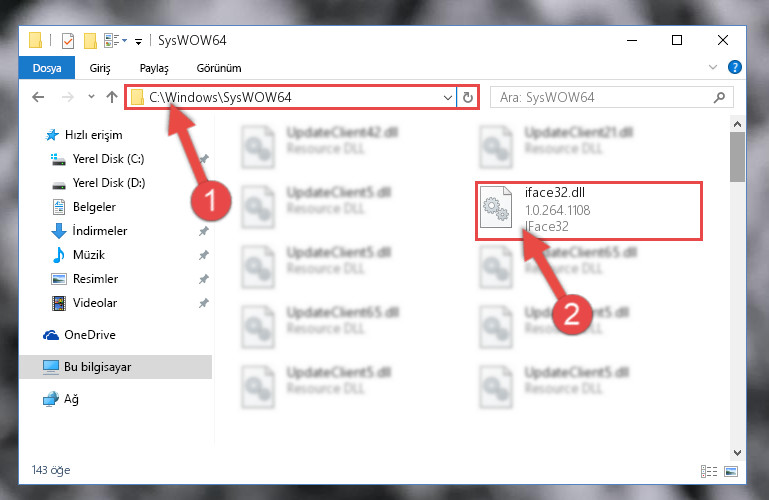Open OneDrive in navigation pane
Image resolution: width=769 pixels, height=500 pixels.
pyautogui.click(x=90, y=335)
